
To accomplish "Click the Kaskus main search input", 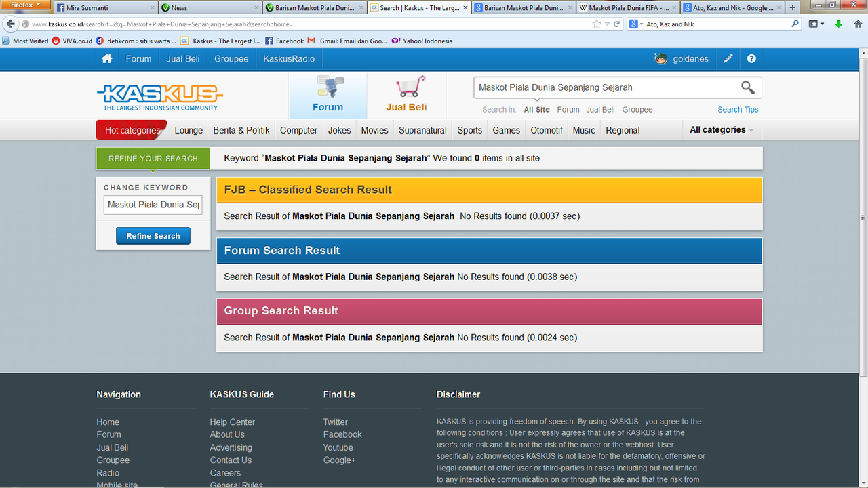I will 607,87.
